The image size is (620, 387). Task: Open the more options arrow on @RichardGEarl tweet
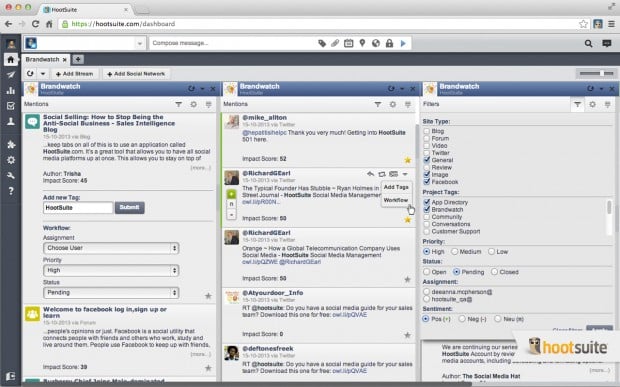click(x=405, y=174)
